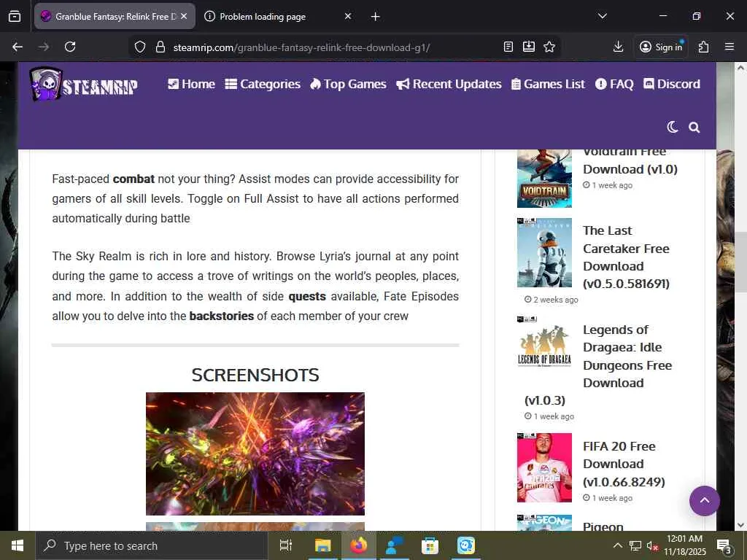Click the address bar URL
The width and height of the screenshot is (747, 560).
[x=301, y=47]
